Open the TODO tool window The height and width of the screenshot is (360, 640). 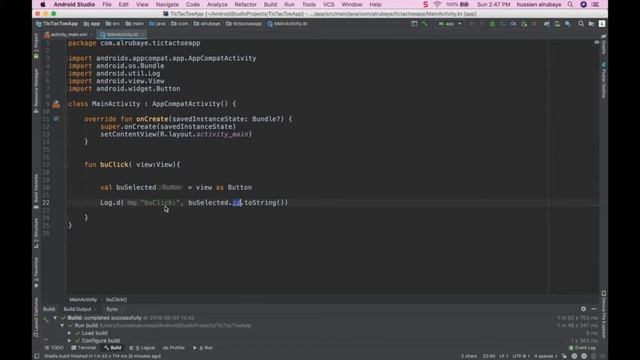54,348
